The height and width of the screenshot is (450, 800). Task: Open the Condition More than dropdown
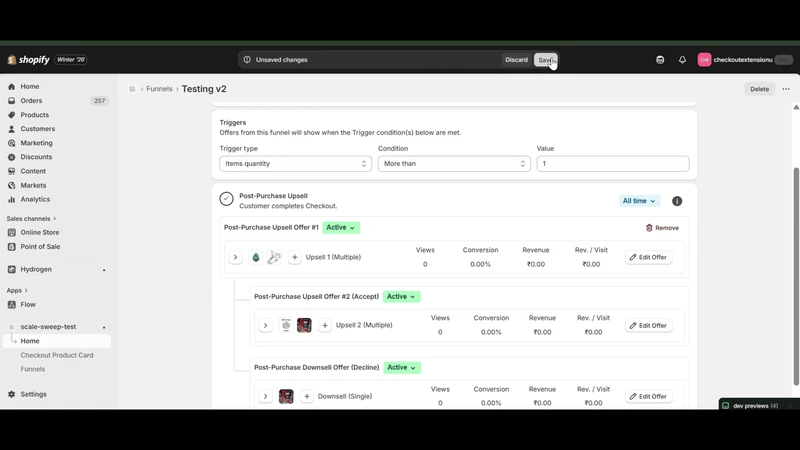[454, 164]
